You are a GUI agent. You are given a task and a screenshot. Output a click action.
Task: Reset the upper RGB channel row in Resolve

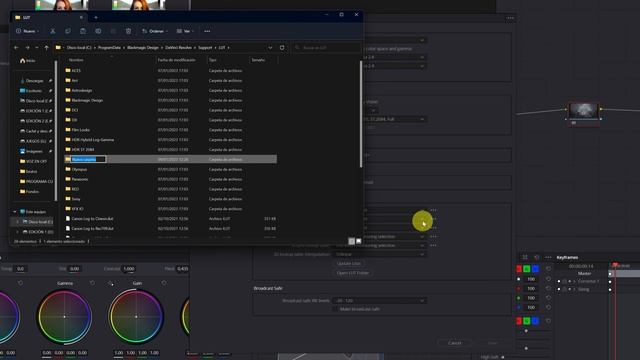(x=549, y=269)
